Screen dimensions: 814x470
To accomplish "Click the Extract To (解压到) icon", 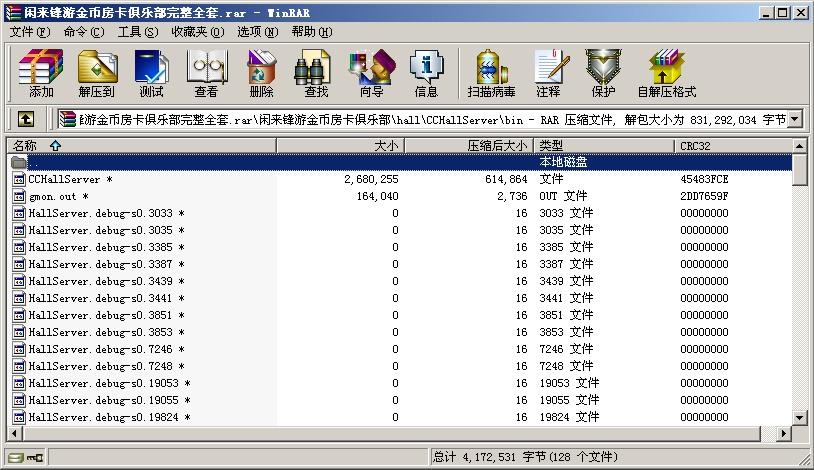I will tap(96, 73).
